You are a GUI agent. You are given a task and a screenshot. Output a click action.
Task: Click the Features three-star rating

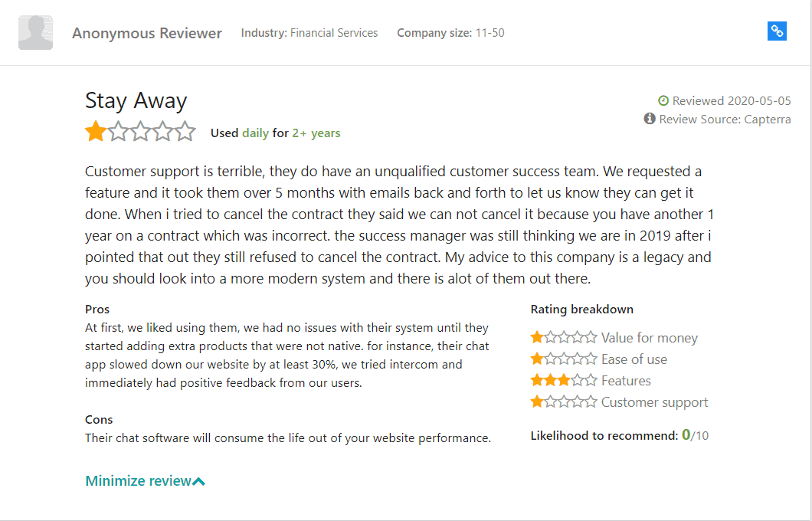click(x=564, y=381)
